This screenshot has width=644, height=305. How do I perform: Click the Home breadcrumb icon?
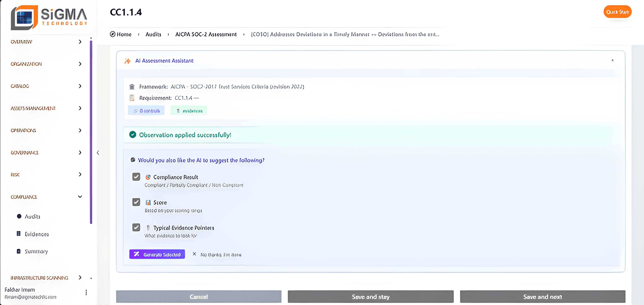(113, 34)
